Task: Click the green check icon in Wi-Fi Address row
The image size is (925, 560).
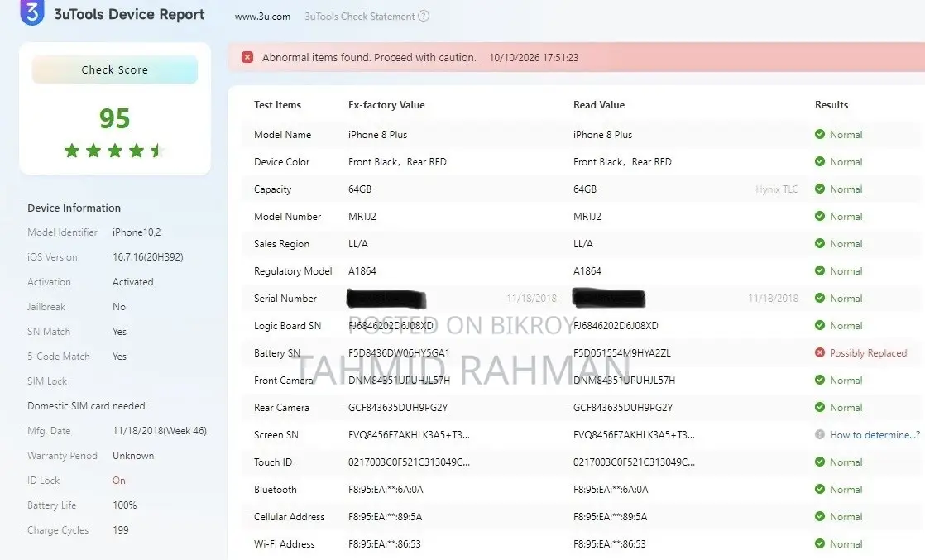Action: click(x=819, y=543)
